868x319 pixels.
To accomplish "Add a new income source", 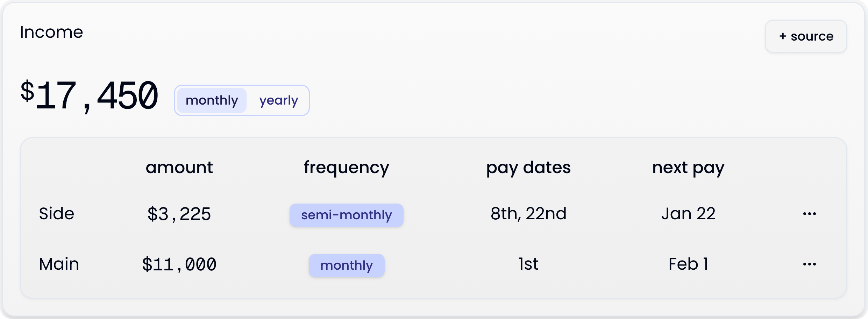I will [x=806, y=36].
